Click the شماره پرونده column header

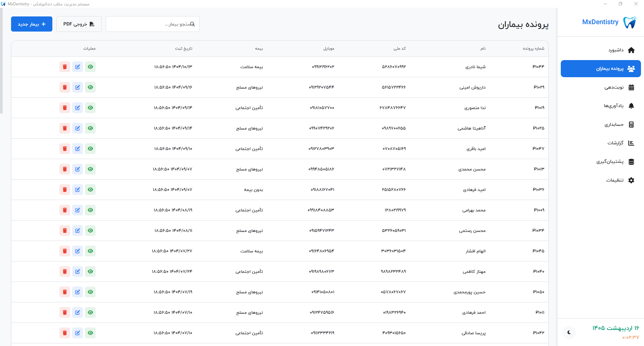[x=534, y=49]
